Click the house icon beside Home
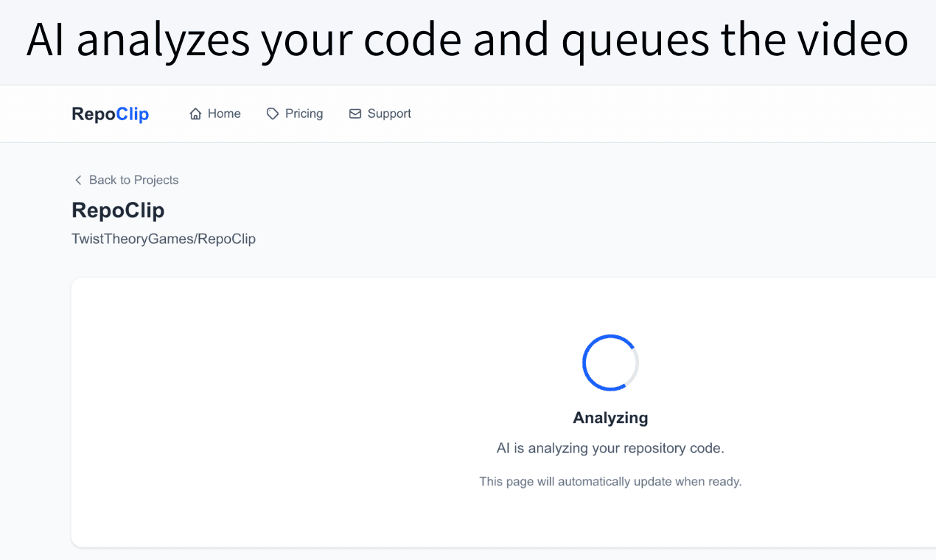936x560 pixels. pyautogui.click(x=195, y=114)
